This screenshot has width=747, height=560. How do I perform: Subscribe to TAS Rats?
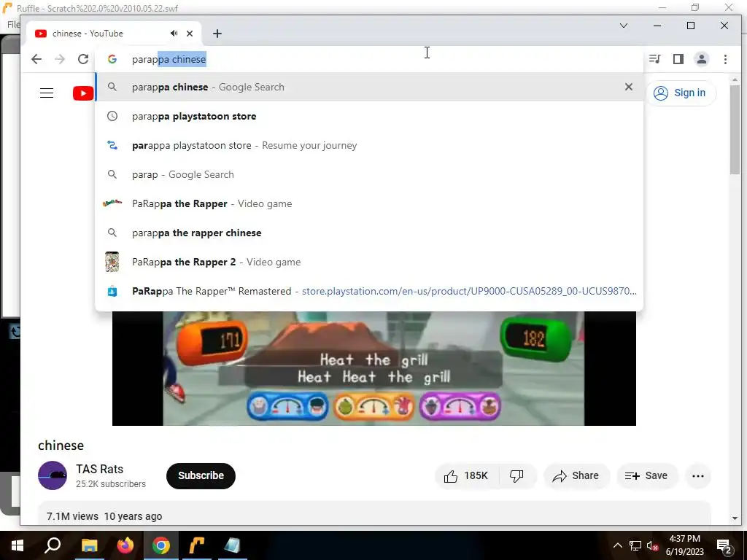pos(201,475)
